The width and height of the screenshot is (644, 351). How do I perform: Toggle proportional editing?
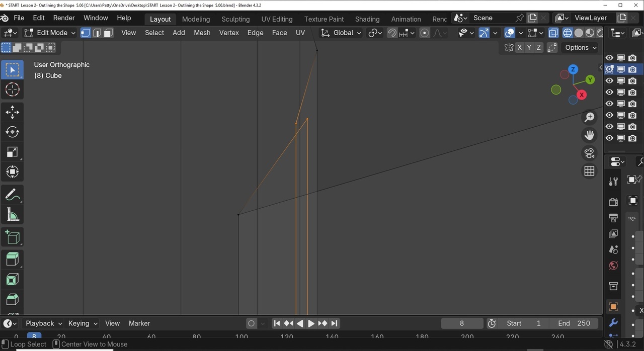pos(425,33)
